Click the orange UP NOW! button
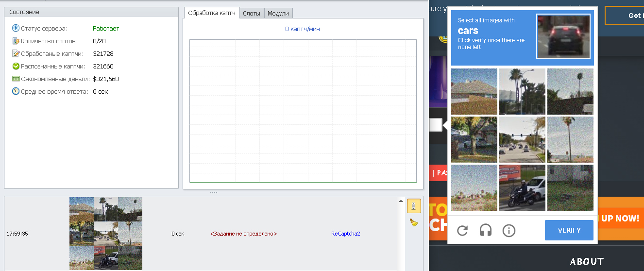 (621, 219)
